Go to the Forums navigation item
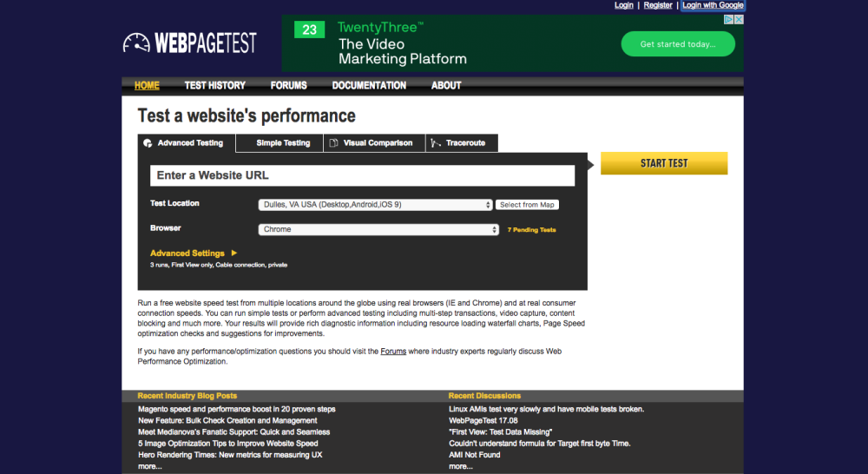Screen dimensions: 868x474 pyautogui.click(x=288, y=85)
